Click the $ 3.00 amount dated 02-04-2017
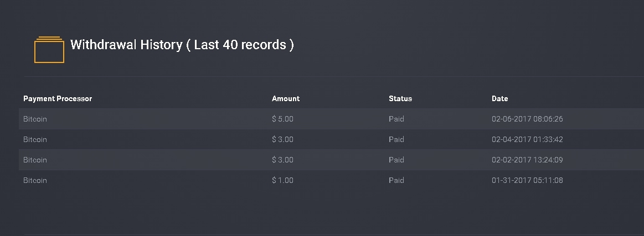 pos(282,139)
